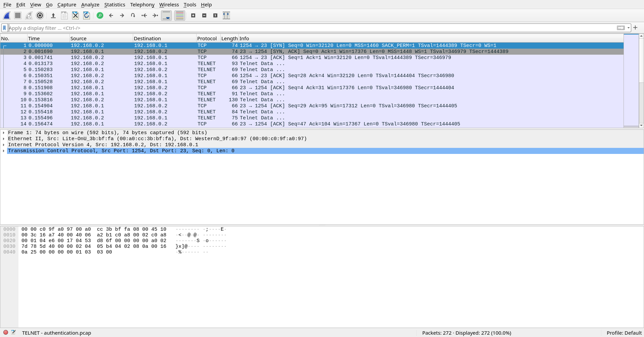This screenshot has width=644, height=337.
Task: Open capture file properties status icon
Action: click(x=13, y=332)
